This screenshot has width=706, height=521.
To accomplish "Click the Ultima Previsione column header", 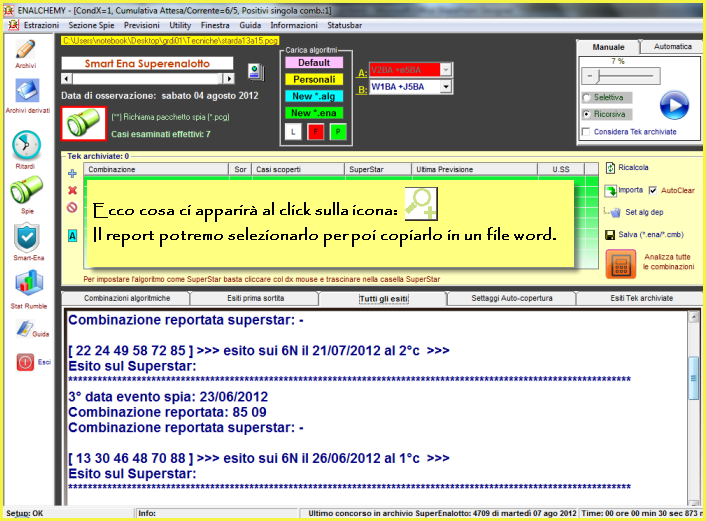I will pyautogui.click(x=475, y=169).
